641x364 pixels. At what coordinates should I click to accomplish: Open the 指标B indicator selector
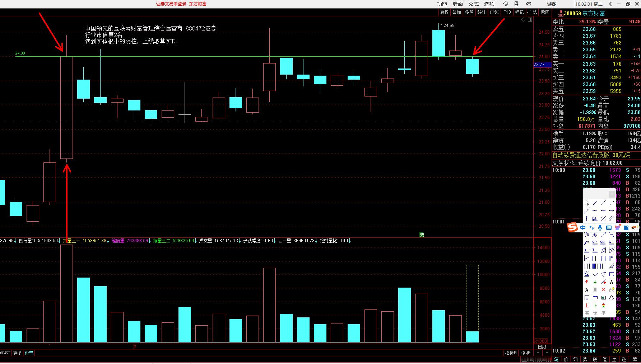click(511, 353)
